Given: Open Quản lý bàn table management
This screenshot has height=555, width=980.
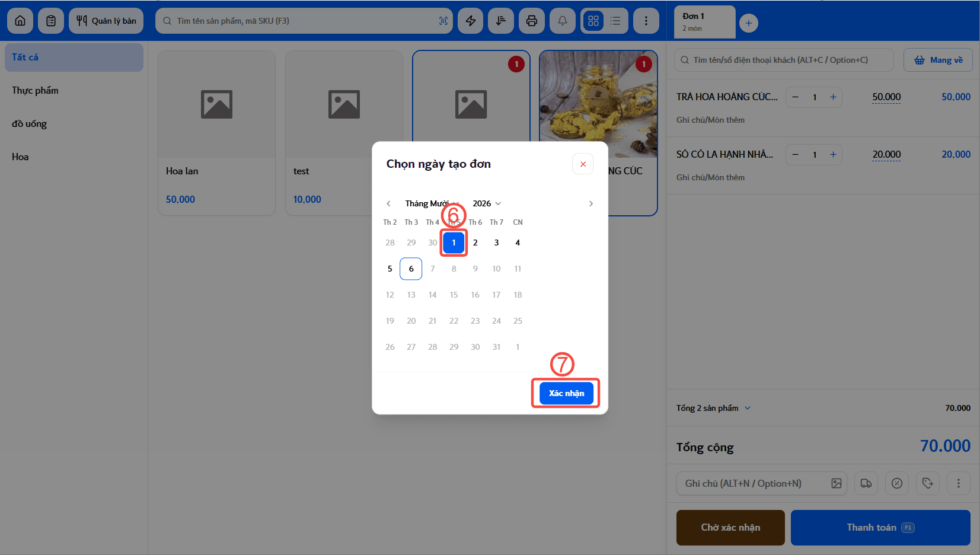Looking at the screenshot, I should tap(106, 21).
